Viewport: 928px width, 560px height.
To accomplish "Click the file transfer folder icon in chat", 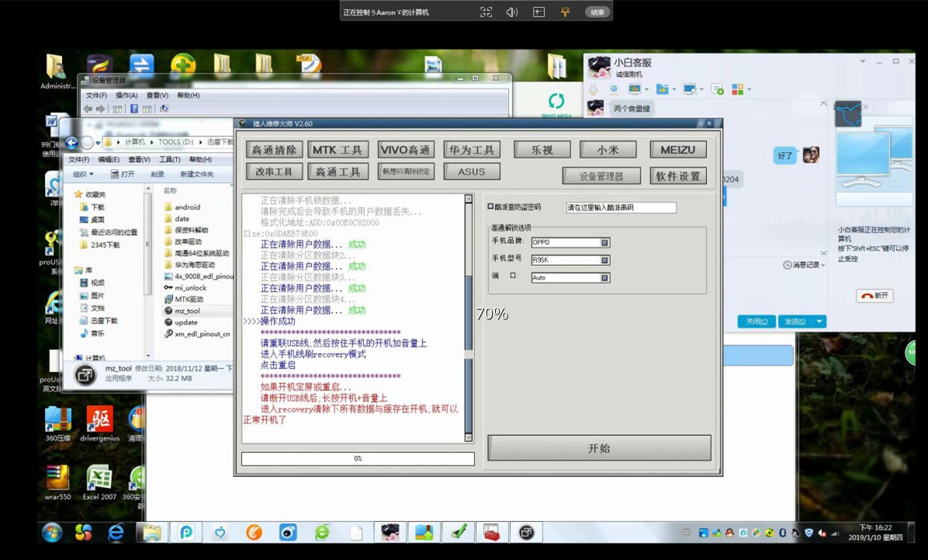I will tap(663, 89).
